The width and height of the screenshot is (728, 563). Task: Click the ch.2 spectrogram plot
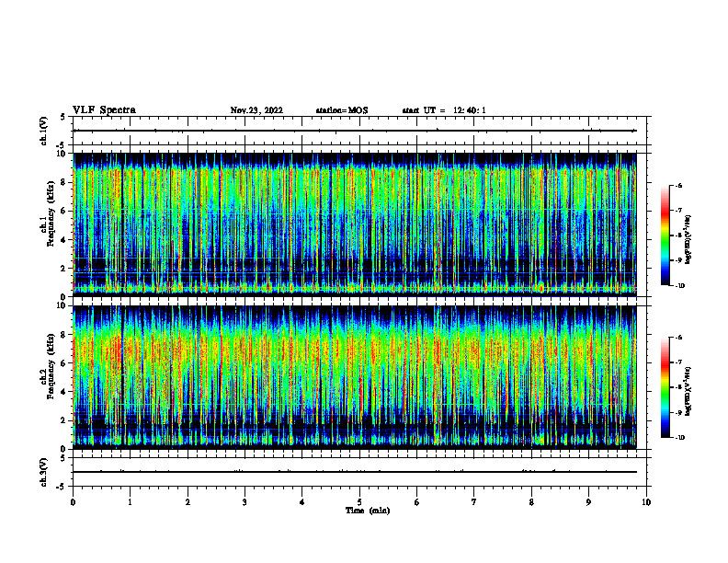355,377
